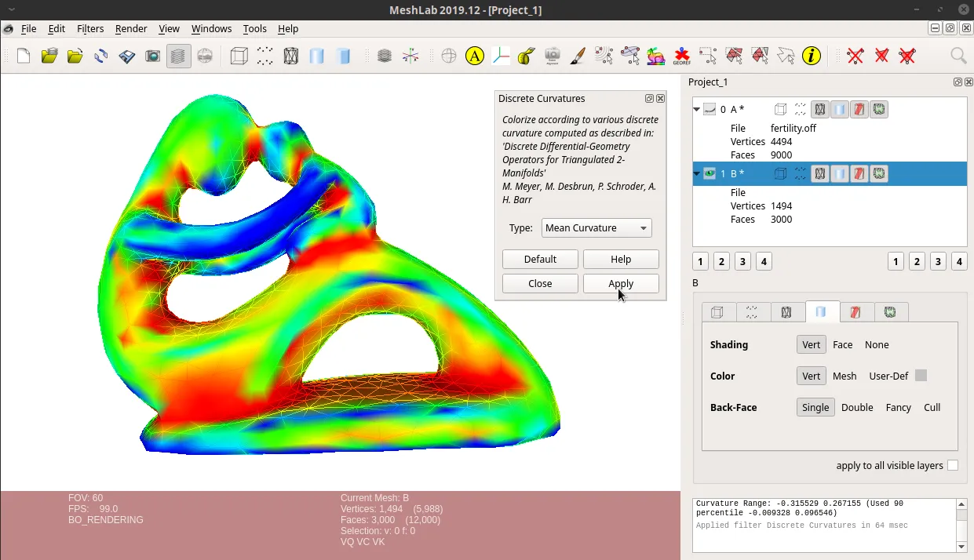
Task: Click the colorful bunny quality mapper icon
Action: pyautogui.click(x=656, y=56)
